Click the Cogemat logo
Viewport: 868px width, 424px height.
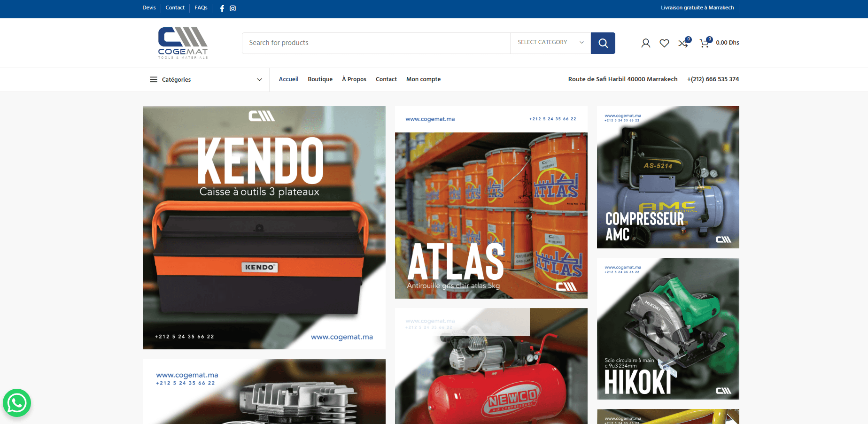[x=183, y=43]
